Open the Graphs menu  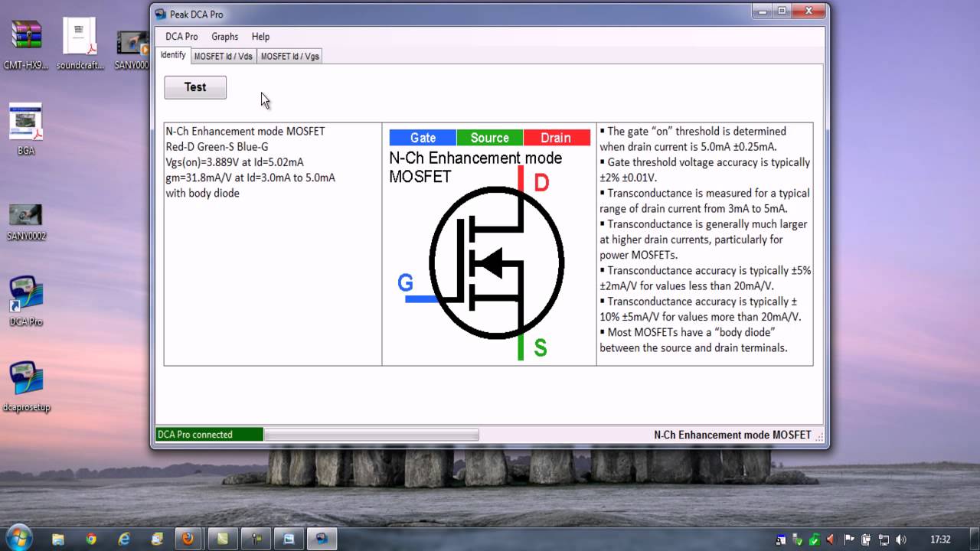[x=224, y=37]
